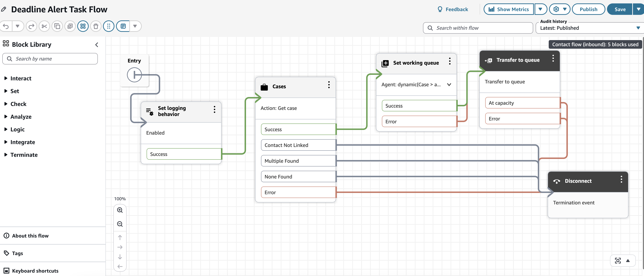Click the Publish button
This screenshot has height=276, width=644.
coord(588,9)
